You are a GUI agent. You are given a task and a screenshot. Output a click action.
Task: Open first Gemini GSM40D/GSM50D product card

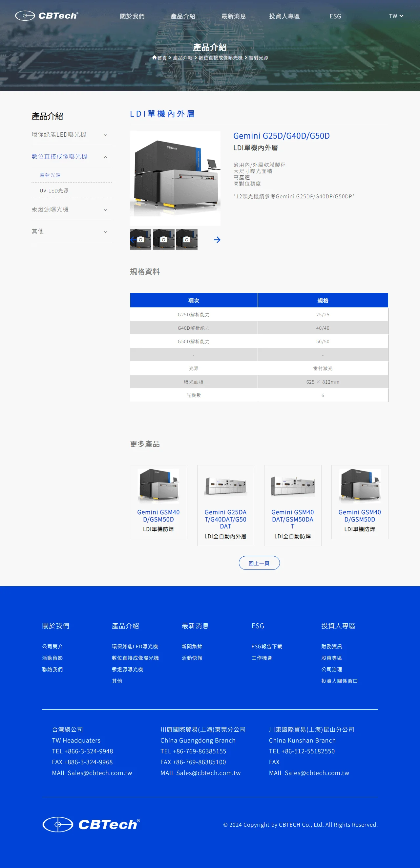click(x=158, y=502)
